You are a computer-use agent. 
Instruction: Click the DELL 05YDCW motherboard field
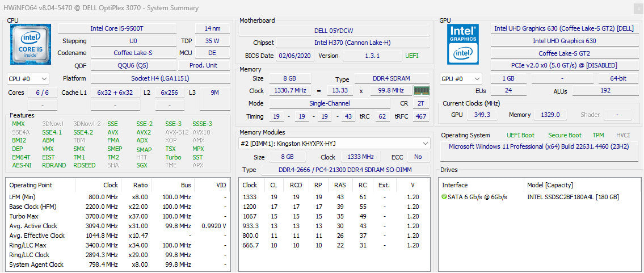tap(334, 31)
